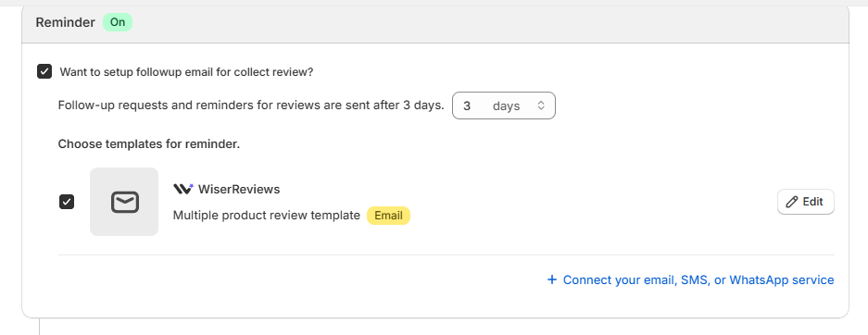Viewport: 868px width, 335px height.
Task: Decrease days using the stepper down arrow
Action: pyautogui.click(x=541, y=109)
